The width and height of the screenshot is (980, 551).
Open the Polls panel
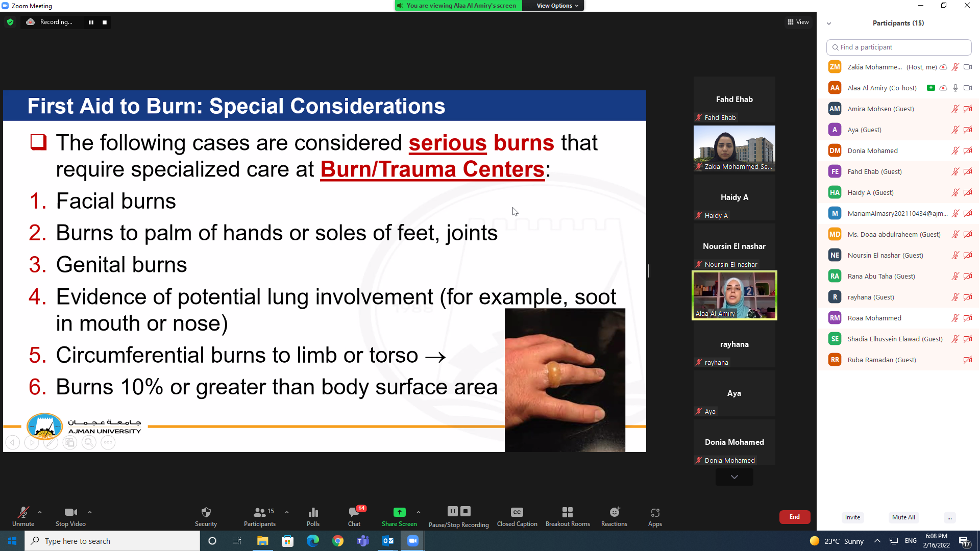pos(313,516)
